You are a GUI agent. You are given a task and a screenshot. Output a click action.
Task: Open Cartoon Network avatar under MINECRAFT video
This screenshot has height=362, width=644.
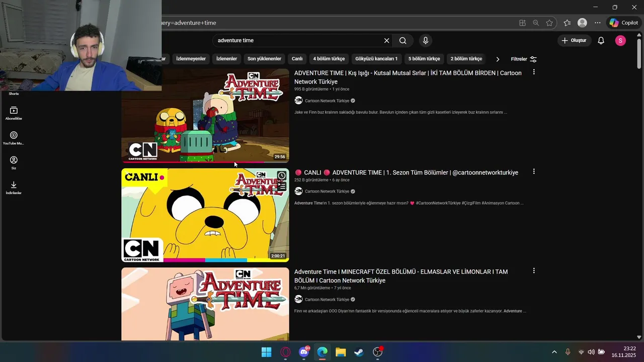pyautogui.click(x=298, y=299)
